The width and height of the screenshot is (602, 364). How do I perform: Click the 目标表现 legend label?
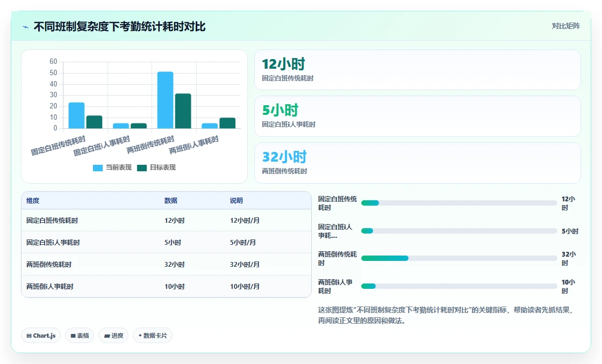pos(163,167)
